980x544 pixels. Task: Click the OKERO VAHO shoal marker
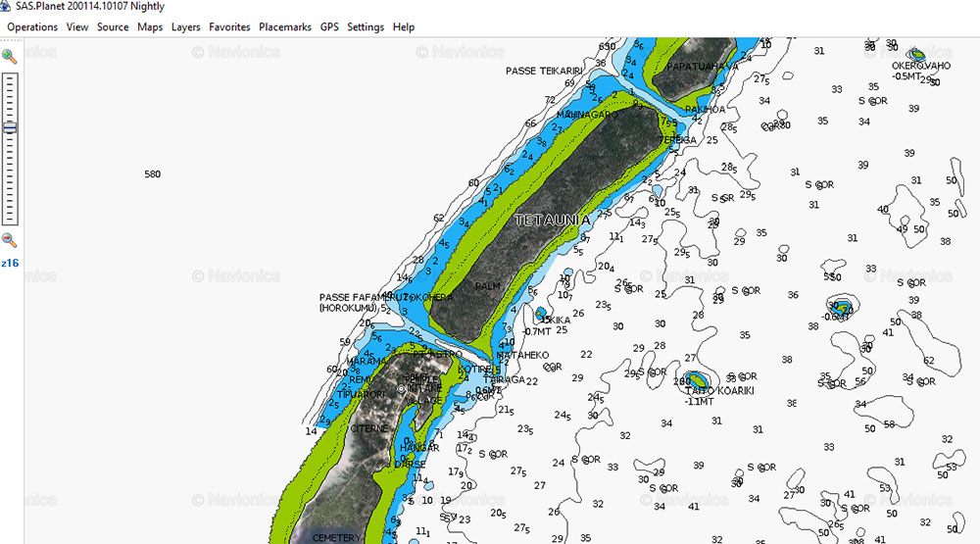(x=917, y=55)
